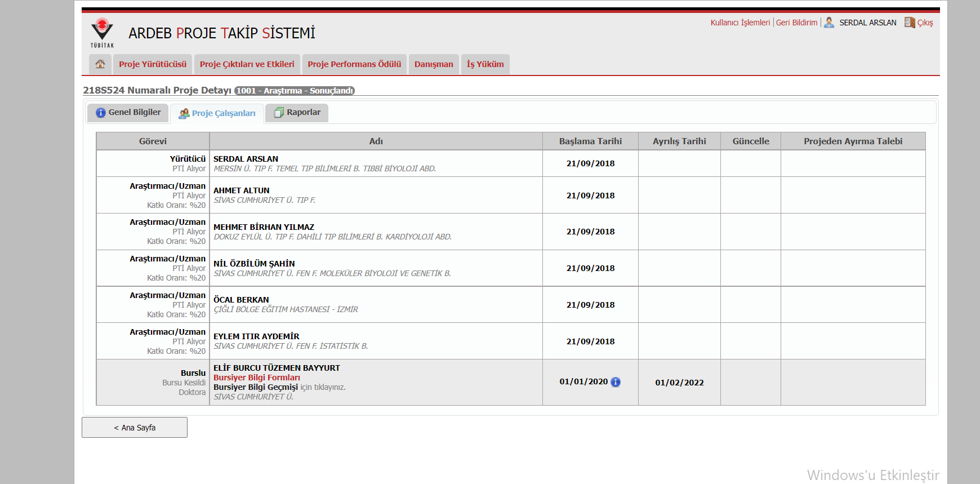Image resolution: width=980 pixels, height=484 pixels.
Task: Click the Yürütücü role cell
Action: click(x=153, y=163)
